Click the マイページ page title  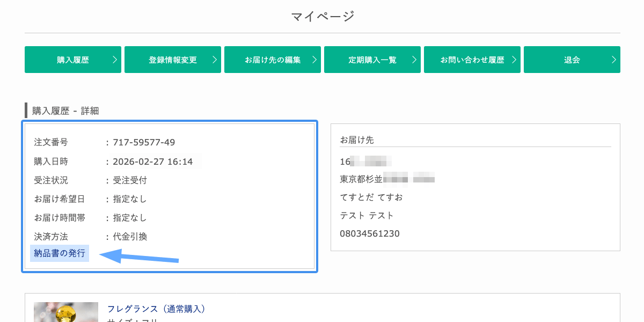point(323,17)
